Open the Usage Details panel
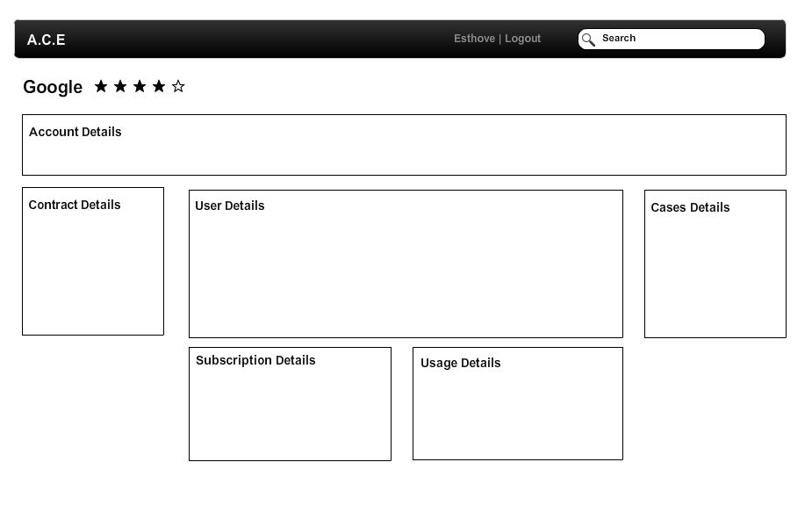 461,363
